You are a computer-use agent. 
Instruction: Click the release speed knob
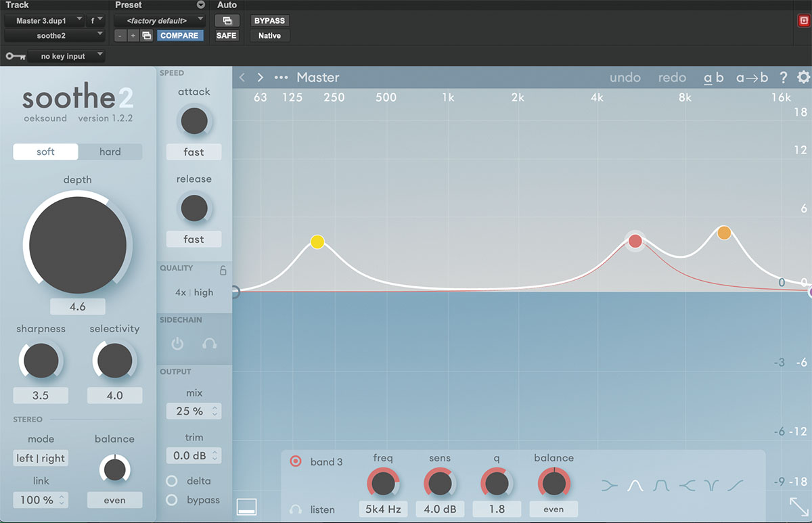pyautogui.click(x=194, y=208)
